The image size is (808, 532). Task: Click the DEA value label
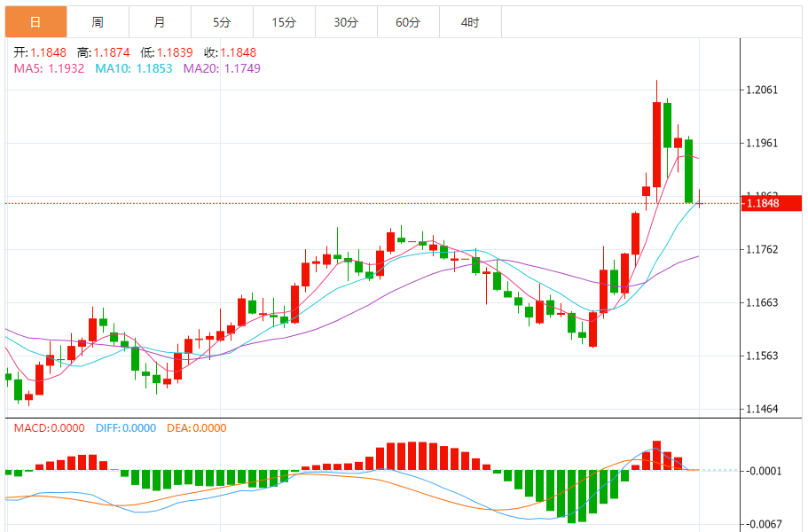pos(196,428)
